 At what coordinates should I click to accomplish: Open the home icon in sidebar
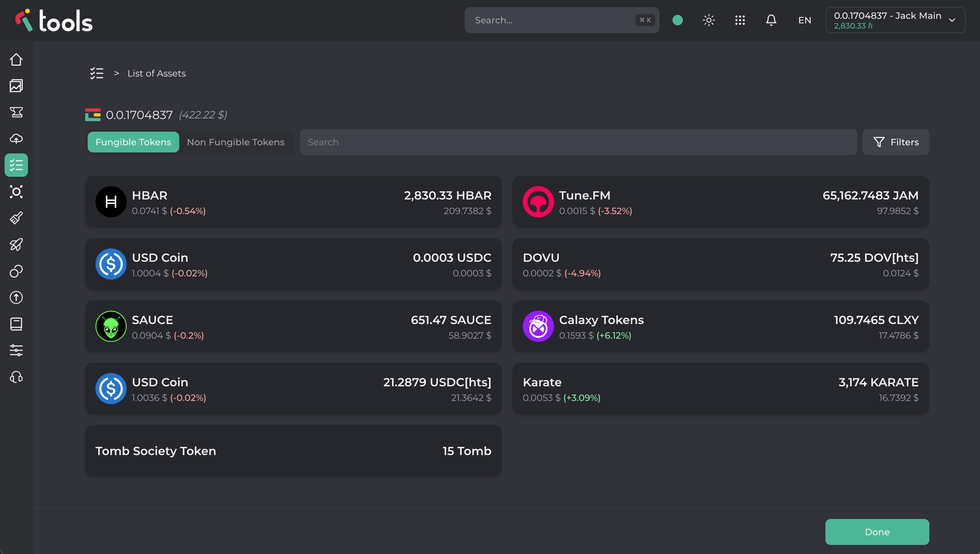tap(16, 60)
